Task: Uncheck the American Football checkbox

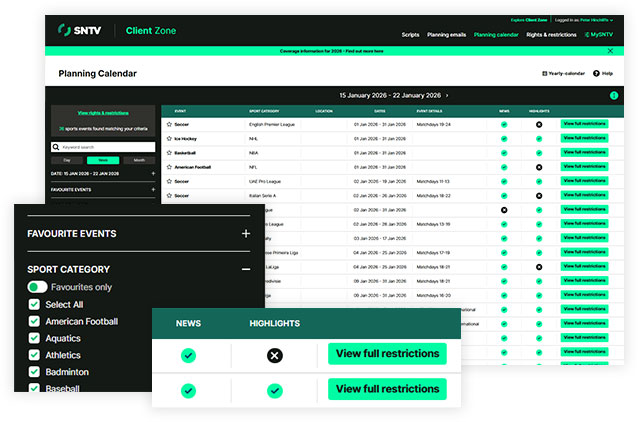Action: pyautogui.click(x=34, y=322)
